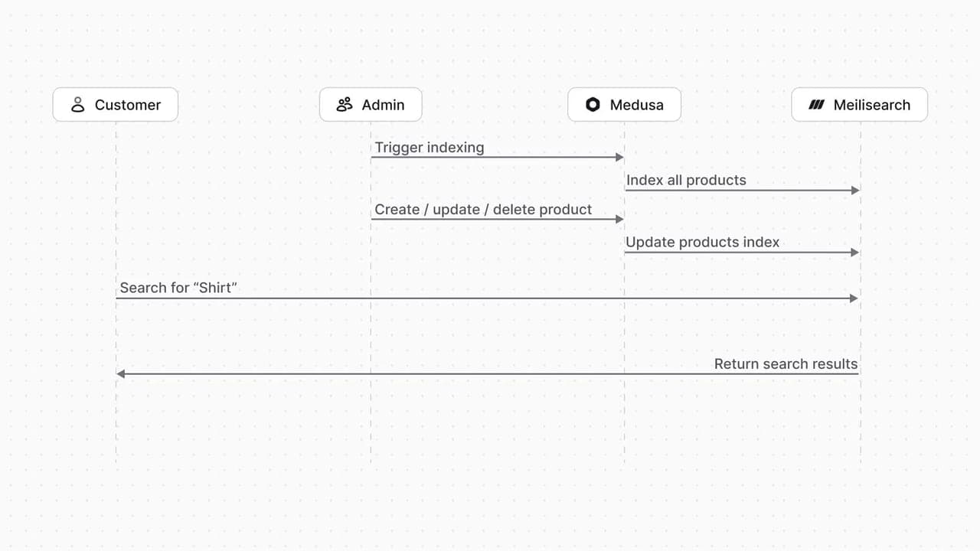Click arrowhead of Index all products arrow
This screenshot has width=980, height=551.
click(855, 190)
